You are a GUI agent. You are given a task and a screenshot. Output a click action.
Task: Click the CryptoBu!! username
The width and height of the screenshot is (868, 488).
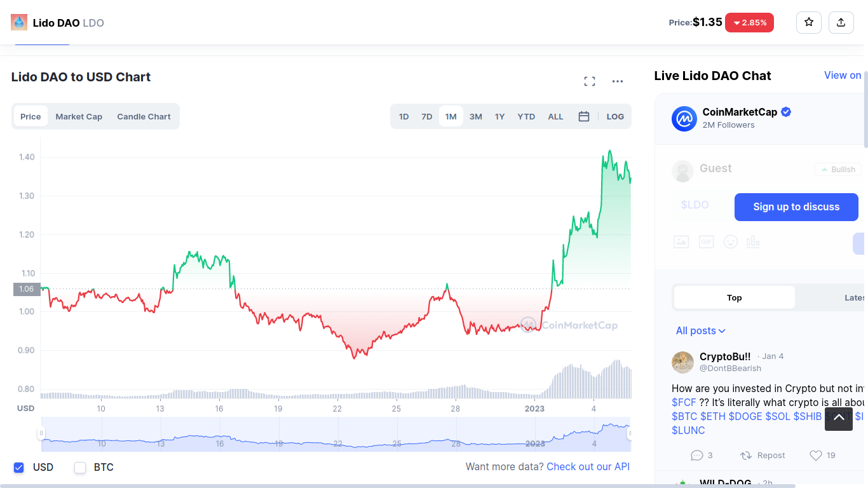tap(725, 356)
